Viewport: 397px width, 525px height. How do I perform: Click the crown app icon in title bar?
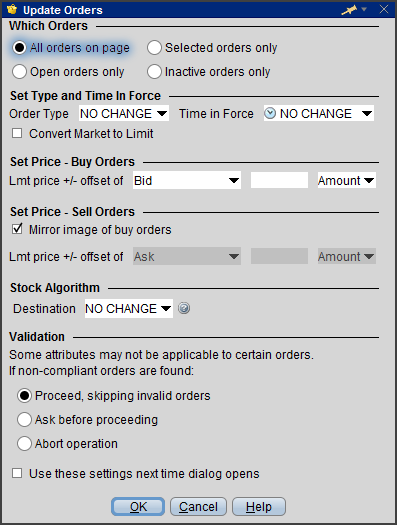click(x=12, y=9)
